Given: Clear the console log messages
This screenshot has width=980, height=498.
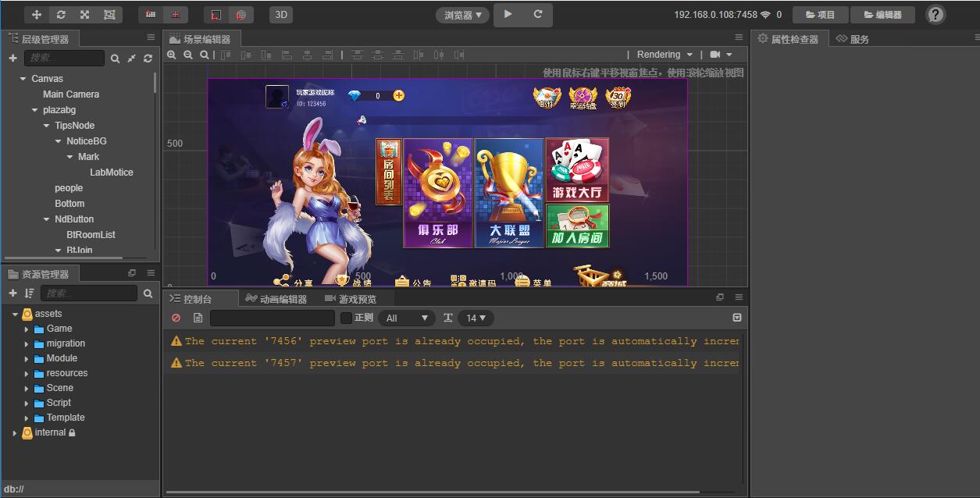Looking at the screenshot, I should coord(175,318).
